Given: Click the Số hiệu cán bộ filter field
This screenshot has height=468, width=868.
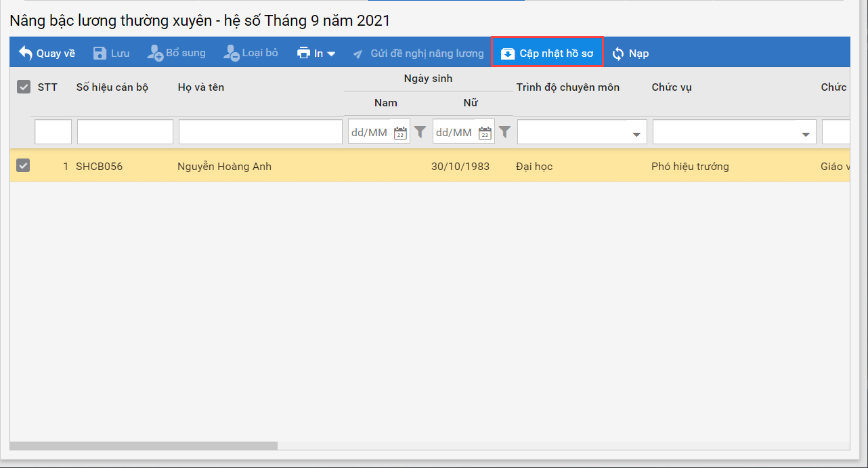Looking at the screenshot, I should pyautogui.click(x=125, y=132).
